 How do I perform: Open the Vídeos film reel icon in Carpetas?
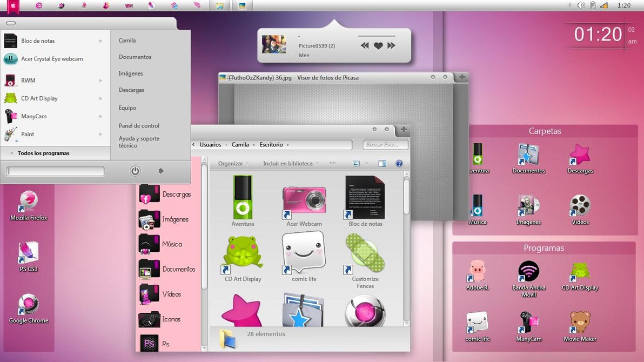coord(580,207)
